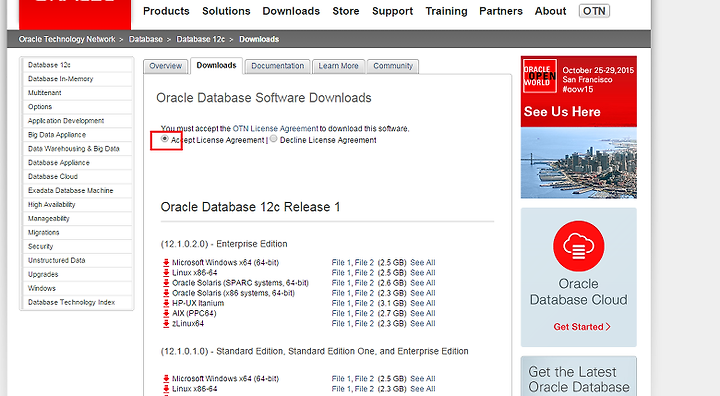The width and height of the screenshot is (720, 396).
Task: Download File 2 for Linux x86-64 Enterprise Edition
Action: [364, 273]
